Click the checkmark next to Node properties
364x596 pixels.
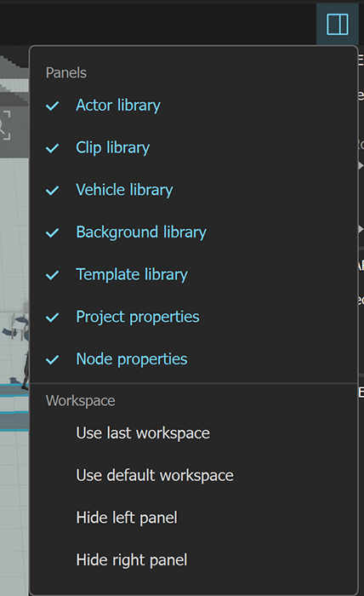[x=53, y=359]
